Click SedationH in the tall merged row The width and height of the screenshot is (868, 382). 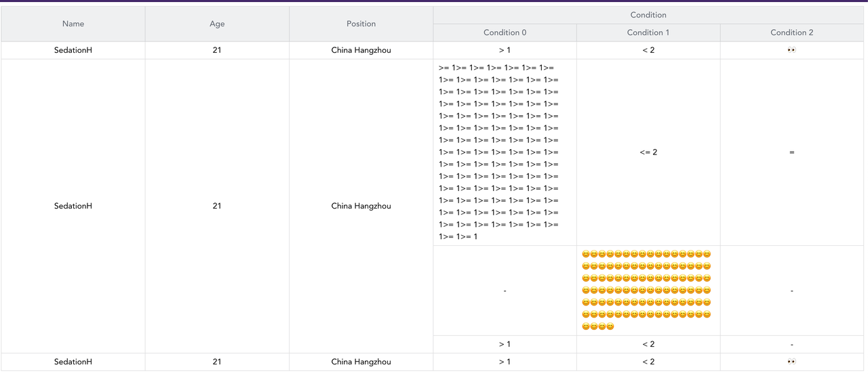(73, 206)
